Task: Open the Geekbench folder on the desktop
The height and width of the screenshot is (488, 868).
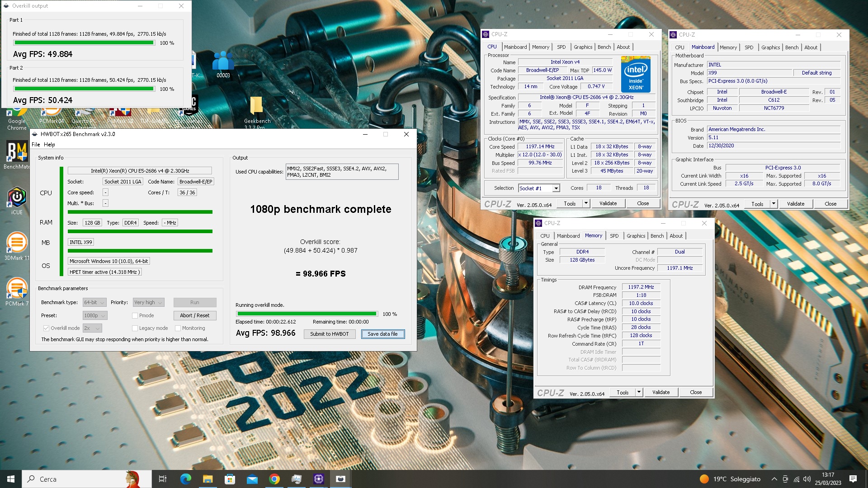Action: tap(257, 112)
